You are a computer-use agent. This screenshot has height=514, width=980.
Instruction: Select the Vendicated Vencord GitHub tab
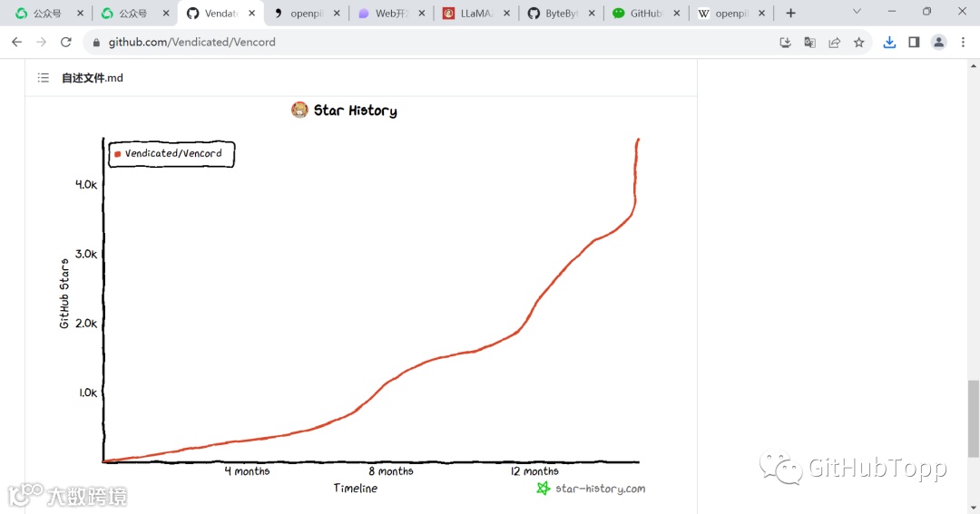[220, 13]
